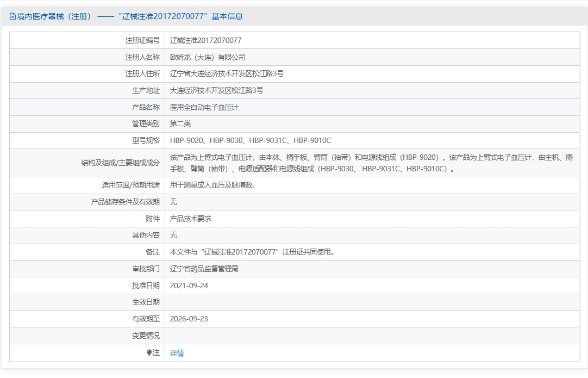588x378 pixels.
Task: Select attachment value 产品技术要求
Action: click(x=191, y=219)
